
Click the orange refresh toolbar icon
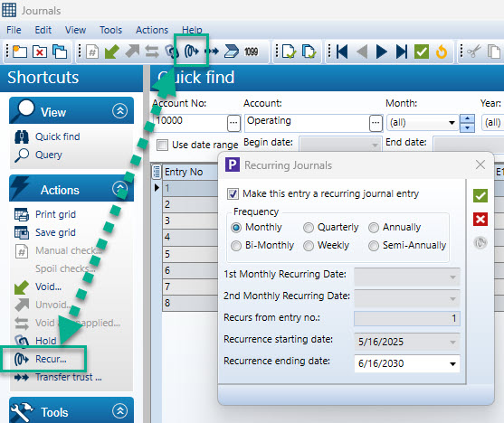(442, 52)
